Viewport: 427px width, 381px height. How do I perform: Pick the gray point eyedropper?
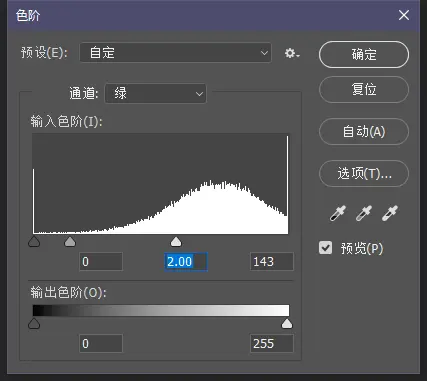pyautogui.click(x=364, y=213)
